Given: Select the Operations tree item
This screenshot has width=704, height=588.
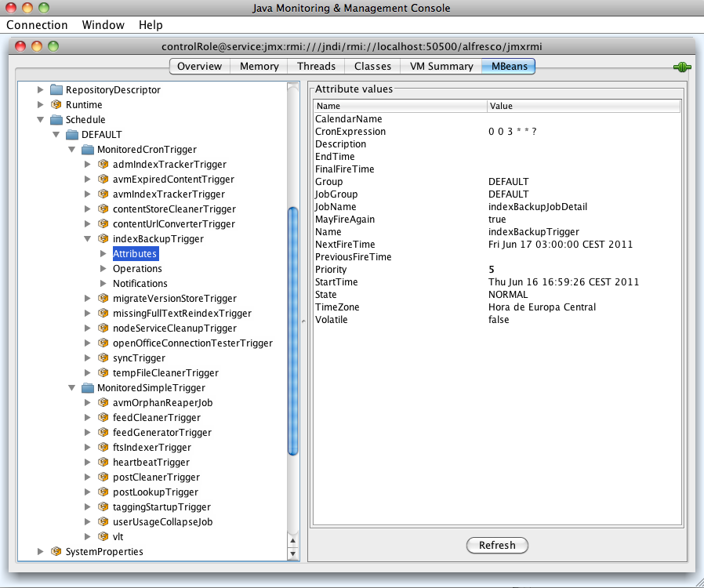Looking at the screenshot, I should click(x=137, y=268).
